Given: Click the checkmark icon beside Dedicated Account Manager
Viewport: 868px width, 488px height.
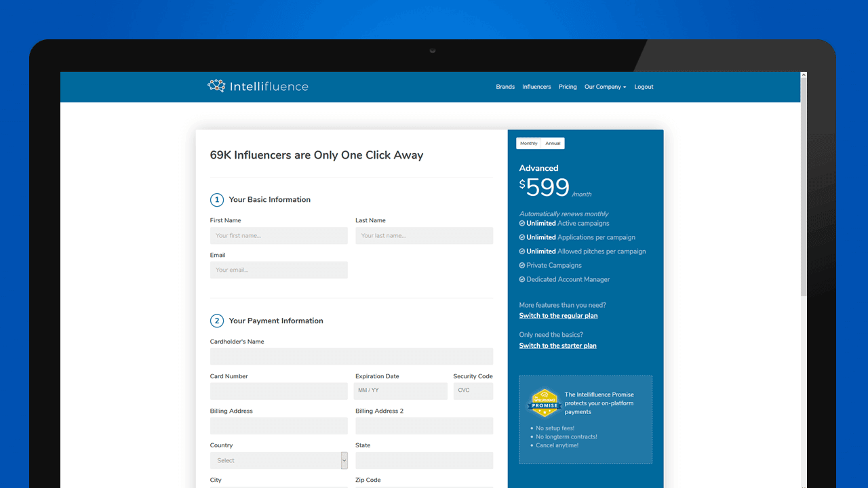Looking at the screenshot, I should (522, 279).
